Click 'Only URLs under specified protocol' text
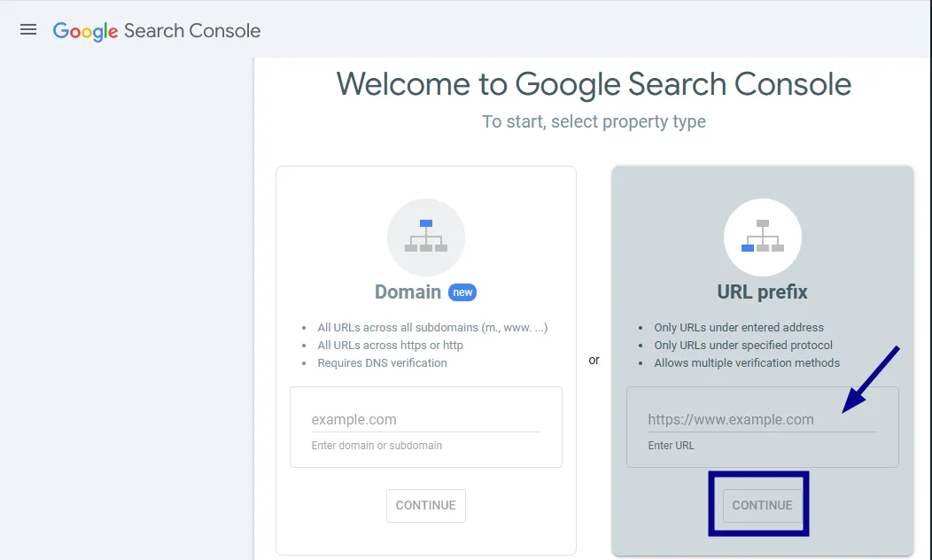Viewport: 932px width, 560px height. coord(743,346)
